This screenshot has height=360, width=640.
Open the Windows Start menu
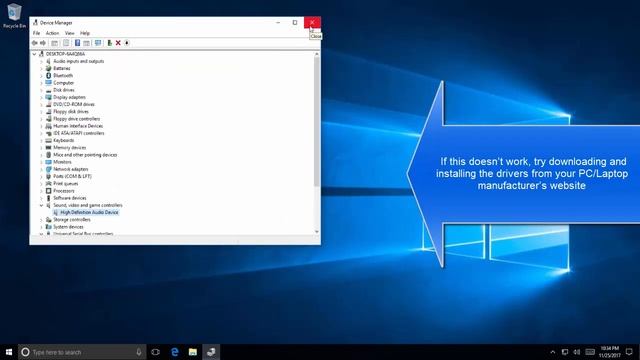point(9,352)
